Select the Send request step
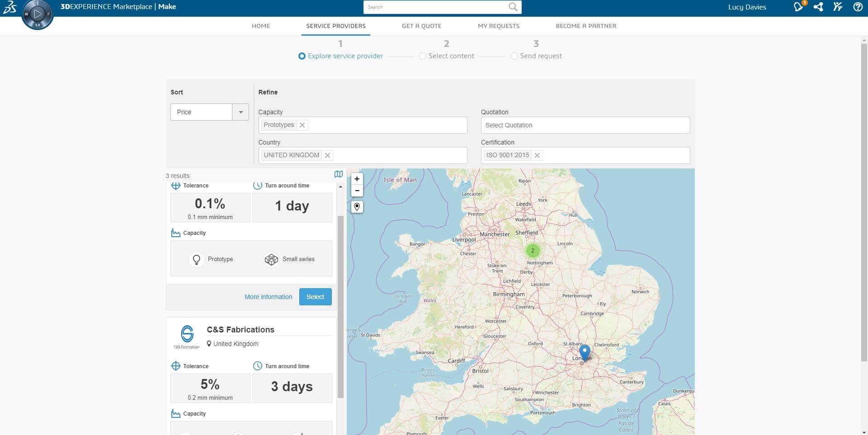Image resolution: width=868 pixels, height=435 pixels. pos(536,56)
